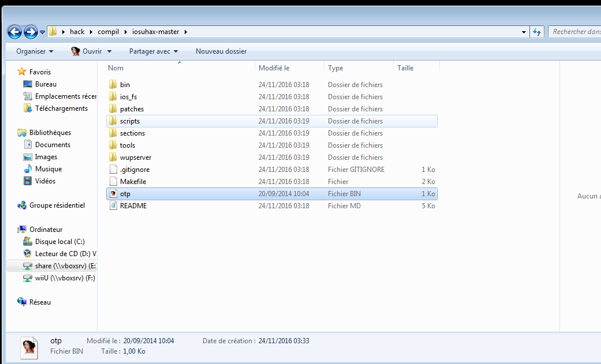601x364 pixels.
Task: Click 'Fichier MD' type of README
Action: point(344,206)
